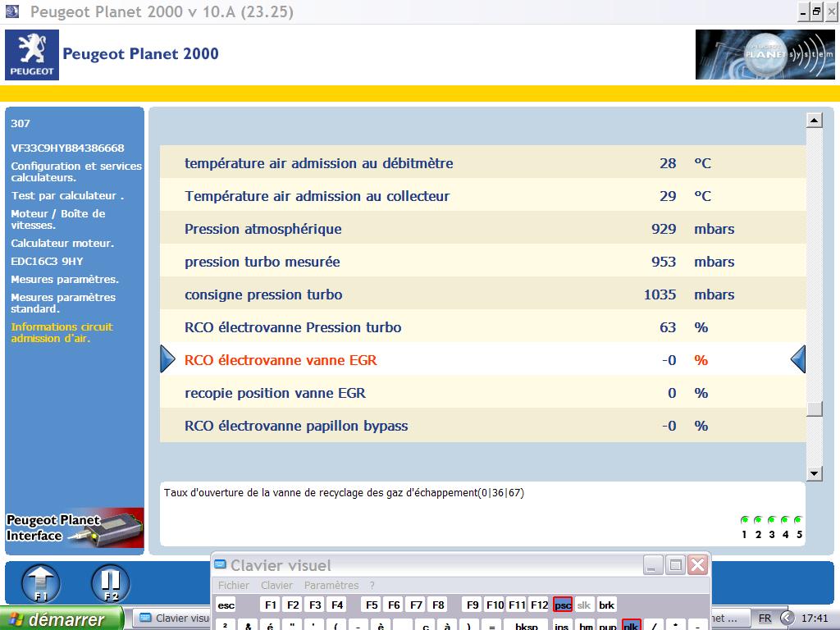Click psc key on visual keyboard
This screenshot has height=630, width=840.
pos(563,605)
